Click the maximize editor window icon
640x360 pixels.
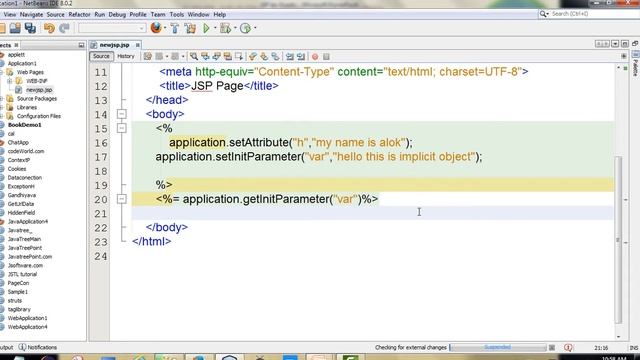(625, 44)
